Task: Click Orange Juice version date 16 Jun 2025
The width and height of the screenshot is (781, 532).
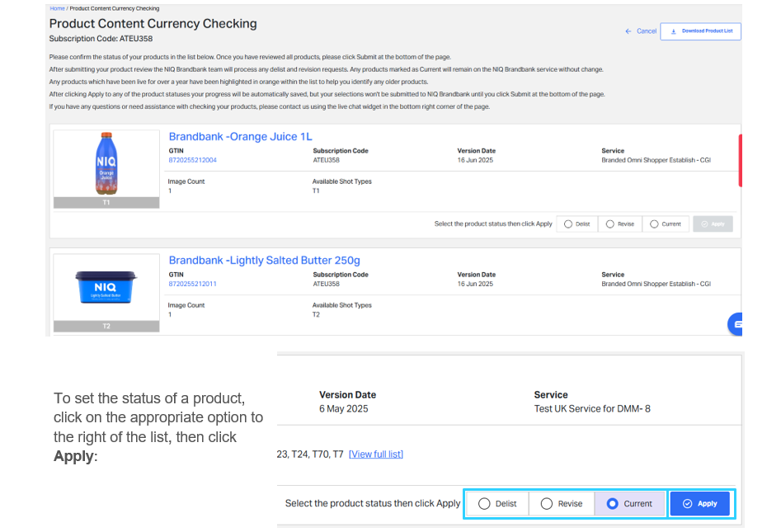Action: [x=475, y=160]
